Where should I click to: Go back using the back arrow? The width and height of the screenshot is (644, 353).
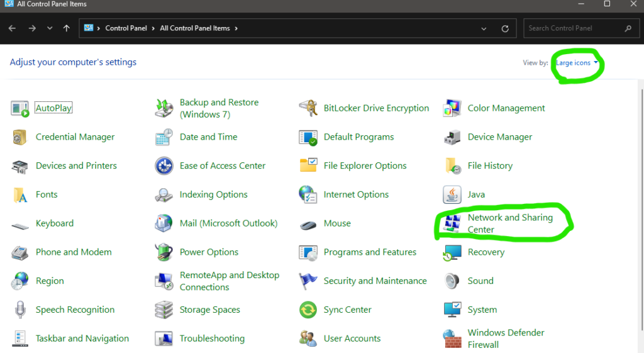click(13, 28)
